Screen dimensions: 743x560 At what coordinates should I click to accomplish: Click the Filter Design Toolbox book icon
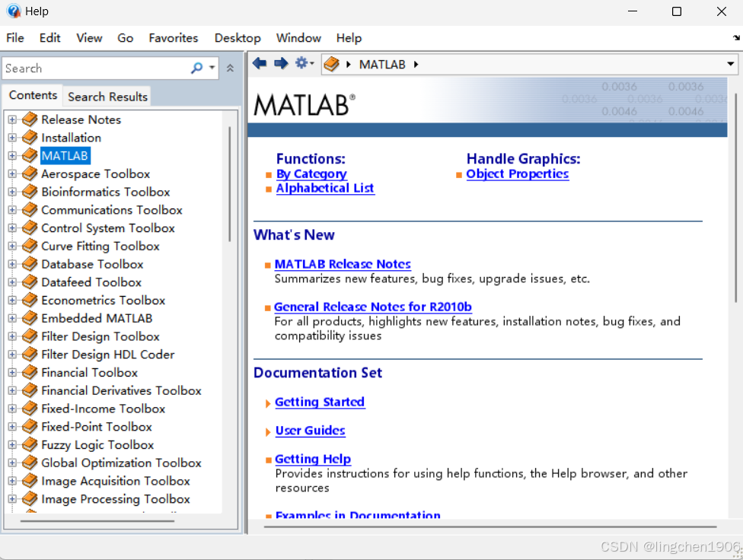30,336
